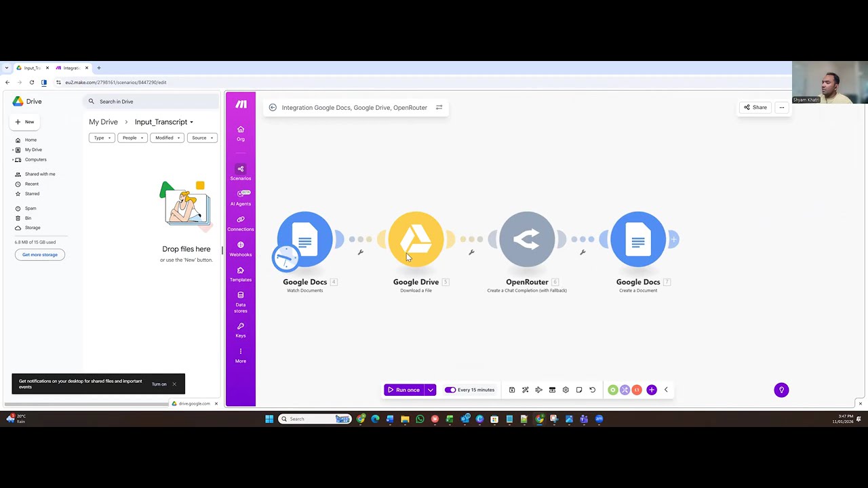
Task: Open Spam in Drive sidebar
Action: click(x=31, y=208)
